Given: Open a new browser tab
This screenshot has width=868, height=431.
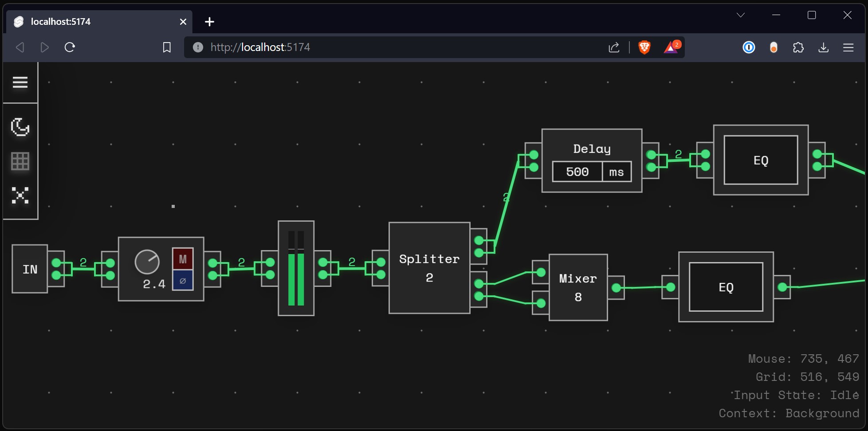Looking at the screenshot, I should pos(209,22).
